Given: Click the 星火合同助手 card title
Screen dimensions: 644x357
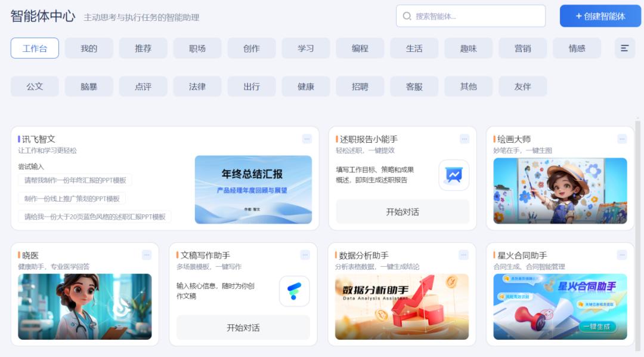Looking at the screenshot, I should [x=522, y=255].
